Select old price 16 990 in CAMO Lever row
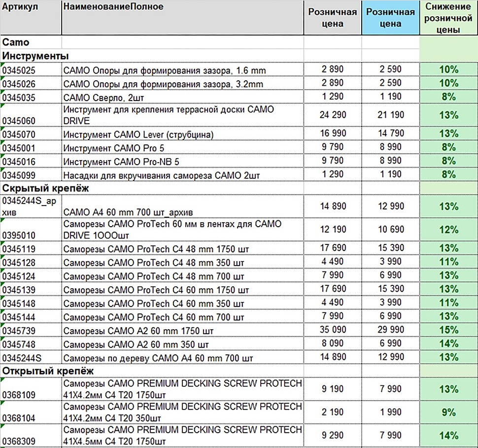This screenshot has width=478, height=448. 333,134
